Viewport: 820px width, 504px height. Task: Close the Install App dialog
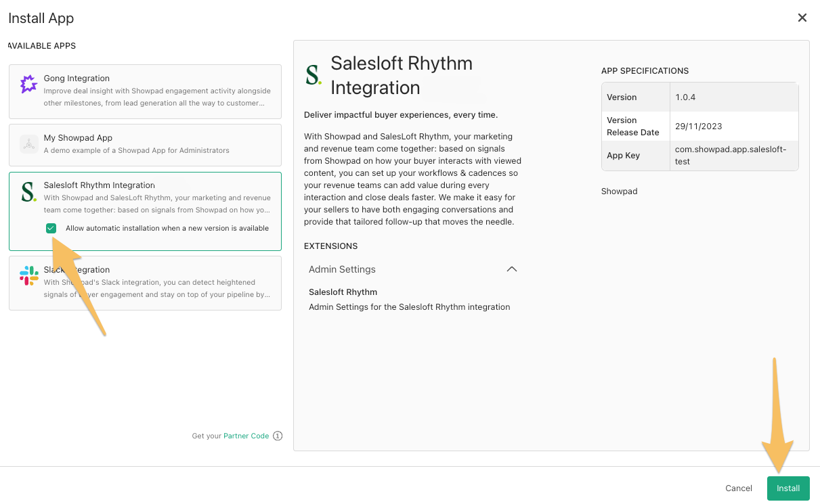point(802,18)
